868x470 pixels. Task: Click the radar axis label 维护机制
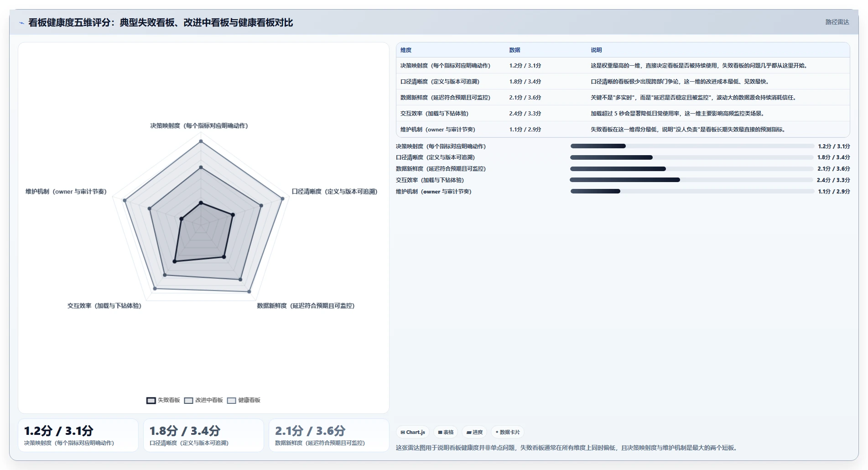66,192
